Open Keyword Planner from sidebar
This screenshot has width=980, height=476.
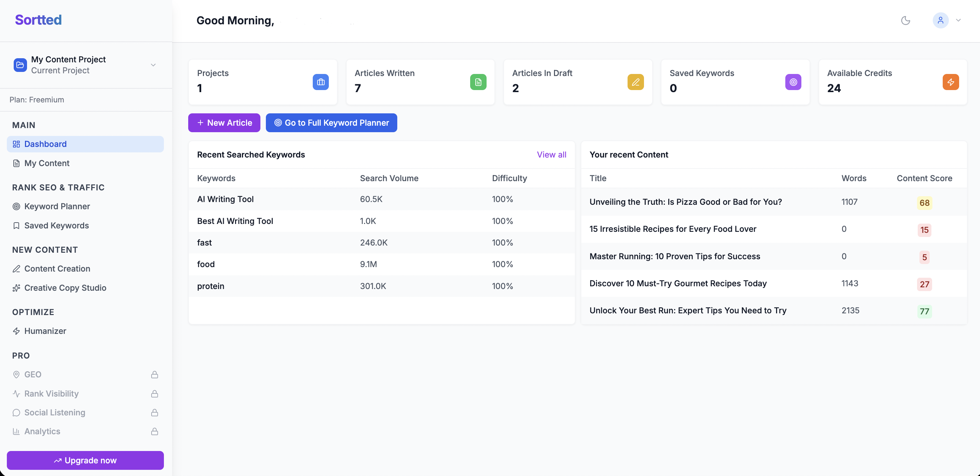coord(85,206)
